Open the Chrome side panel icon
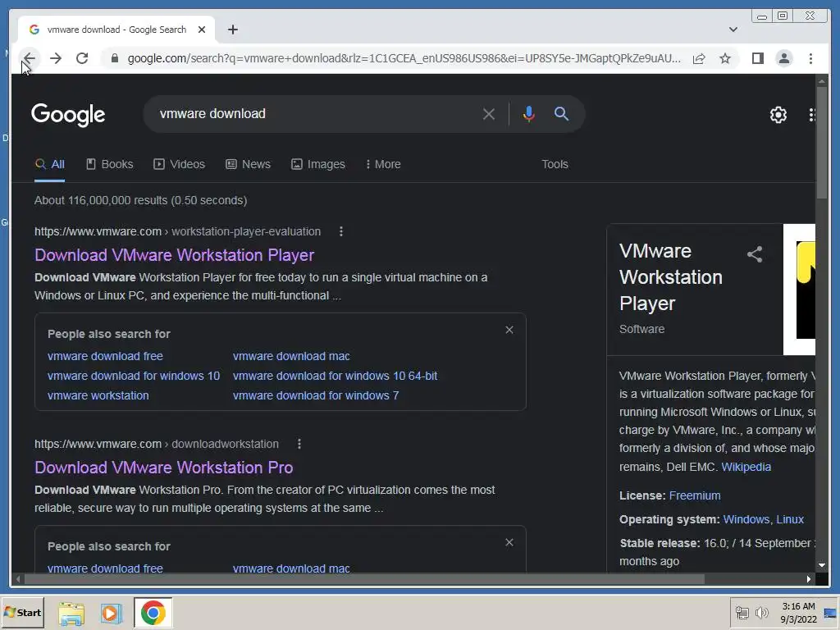 click(757, 58)
